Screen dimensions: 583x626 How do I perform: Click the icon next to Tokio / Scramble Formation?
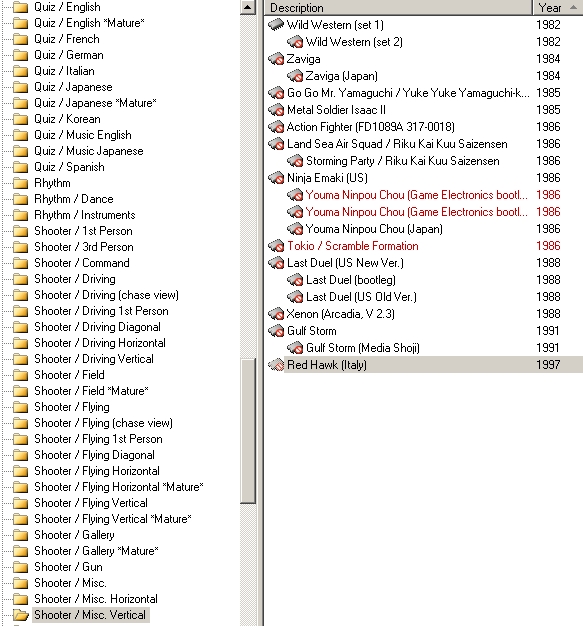276,246
